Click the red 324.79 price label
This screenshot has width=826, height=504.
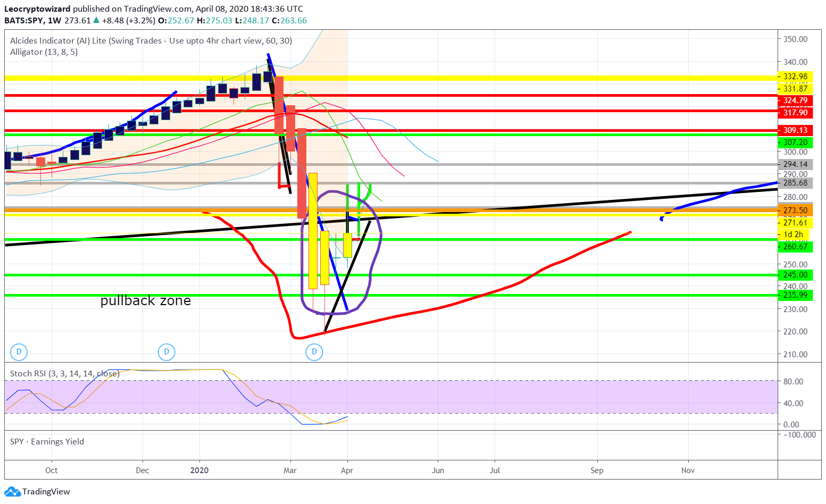click(x=795, y=100)
